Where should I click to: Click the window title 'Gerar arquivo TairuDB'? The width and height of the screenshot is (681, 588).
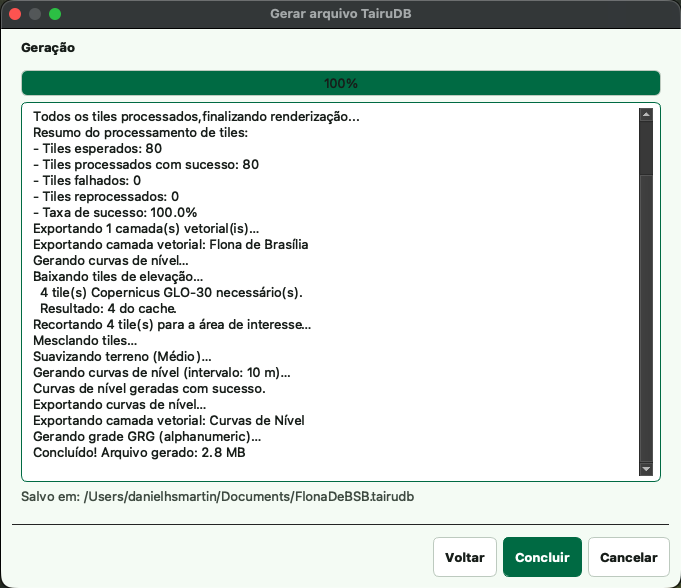pyautogui.click(x=340, y=14)
